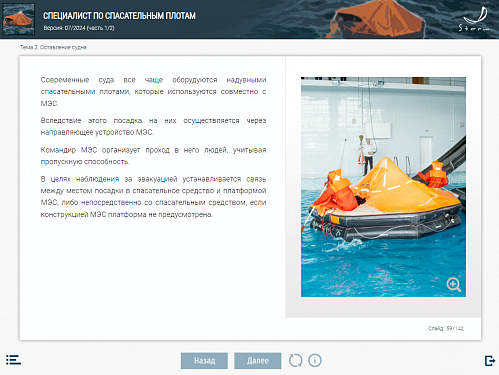Click the slide counter 59/142
Screen dimensions: 499x375
(x=446, y=328)
